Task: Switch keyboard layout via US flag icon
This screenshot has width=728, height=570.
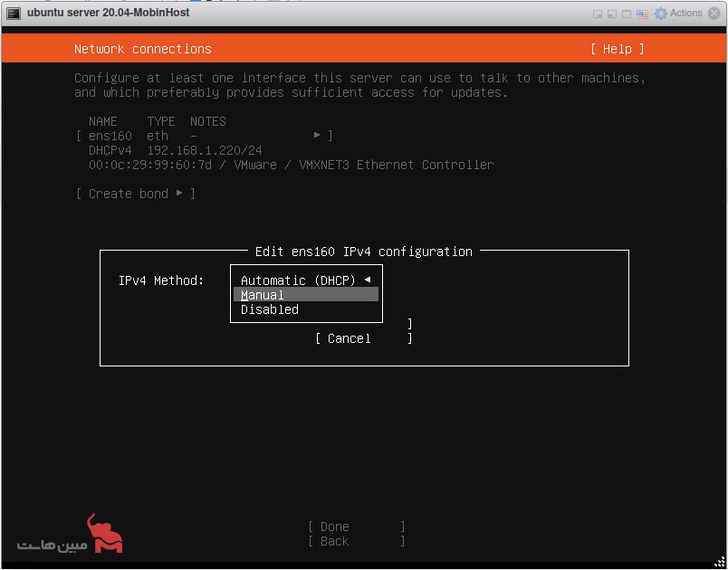Action: pos(642,14)
